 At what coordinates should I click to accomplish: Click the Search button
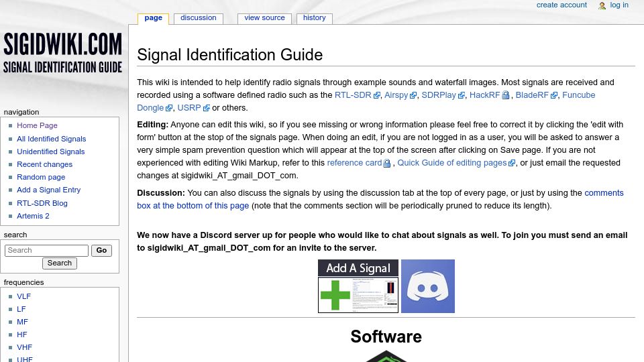tap(60, 263)
